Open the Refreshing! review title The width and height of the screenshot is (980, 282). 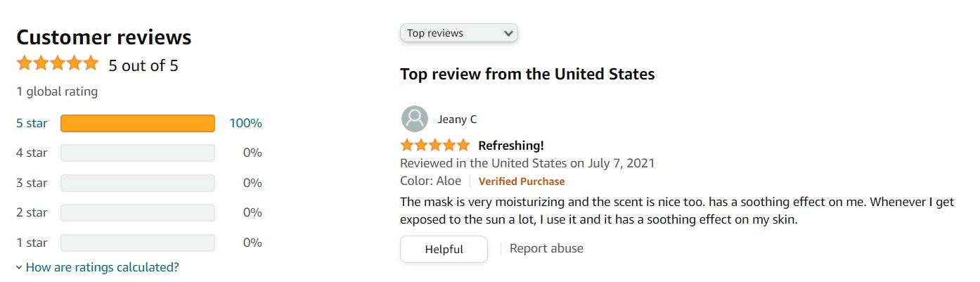coord(511,146)
